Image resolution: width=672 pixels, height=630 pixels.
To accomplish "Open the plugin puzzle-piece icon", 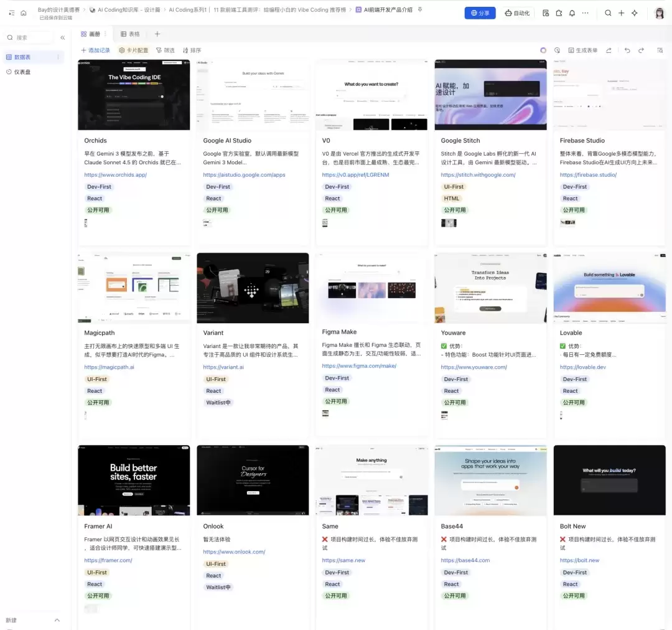I will tap(559, 13).
